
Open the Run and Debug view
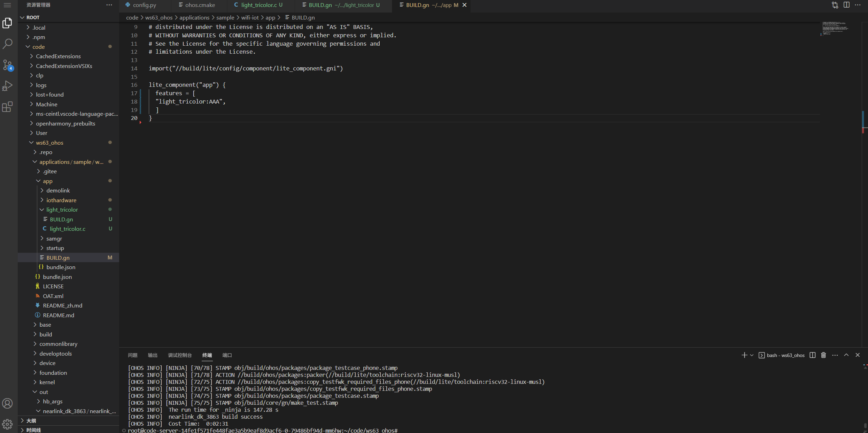coord(7,86)
